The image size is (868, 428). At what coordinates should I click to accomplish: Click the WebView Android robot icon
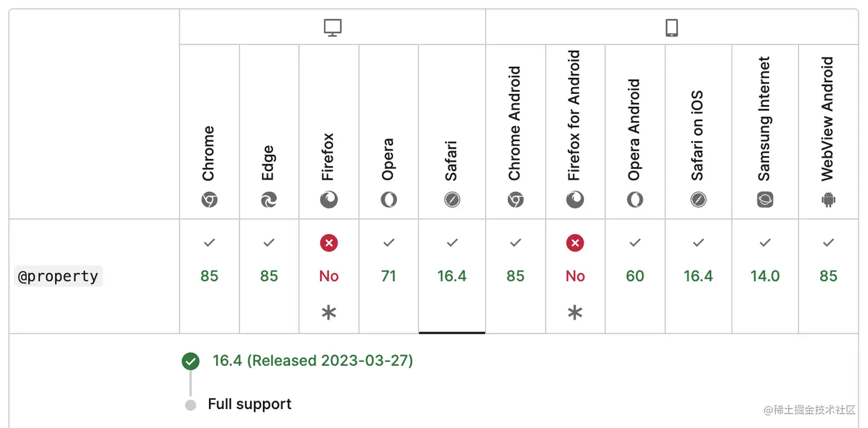(x=828, y=200)
